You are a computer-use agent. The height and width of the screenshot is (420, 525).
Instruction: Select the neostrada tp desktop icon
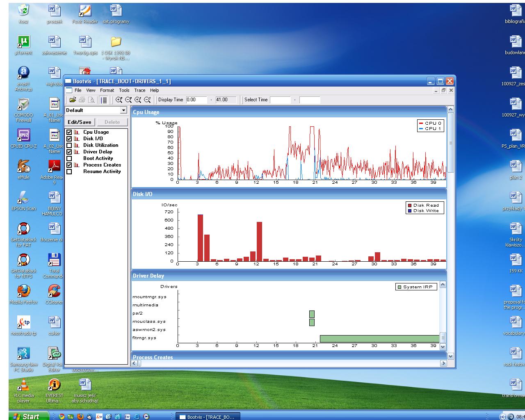point(24,326)
